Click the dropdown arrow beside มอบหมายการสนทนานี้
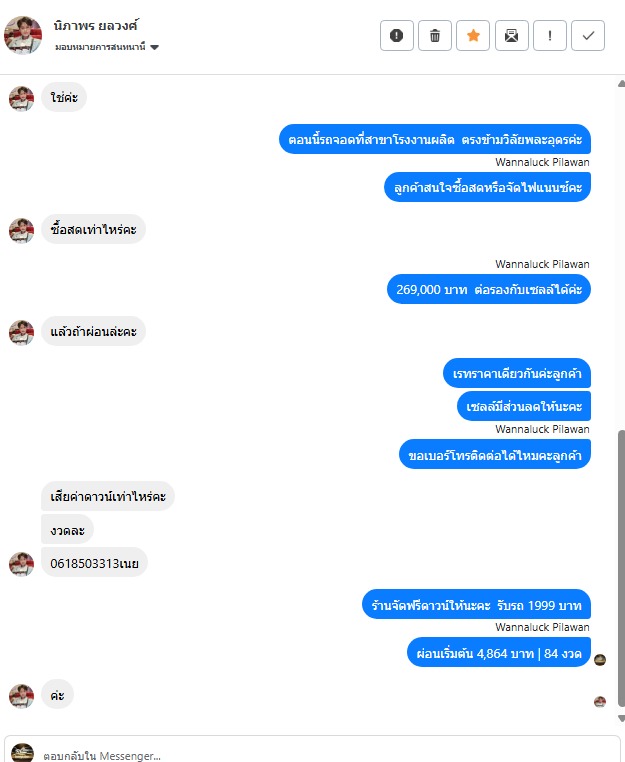The height and width of the screenshot is (762, 625). click(x=155, y=47)
